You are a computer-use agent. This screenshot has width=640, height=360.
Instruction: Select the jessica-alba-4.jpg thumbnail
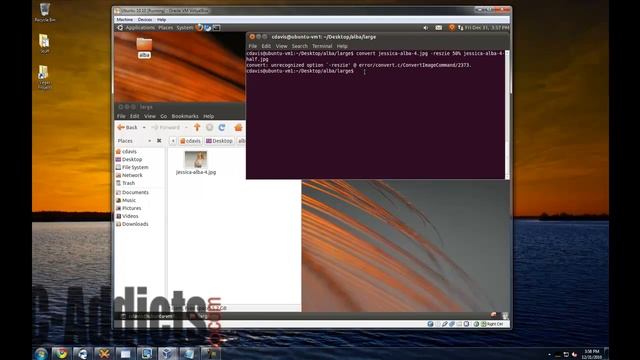click(196, 160)
